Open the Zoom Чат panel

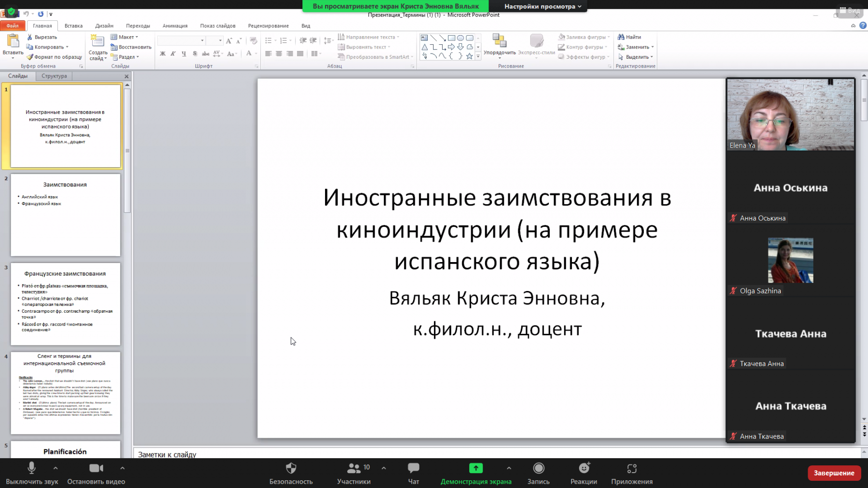coord(413,473)
